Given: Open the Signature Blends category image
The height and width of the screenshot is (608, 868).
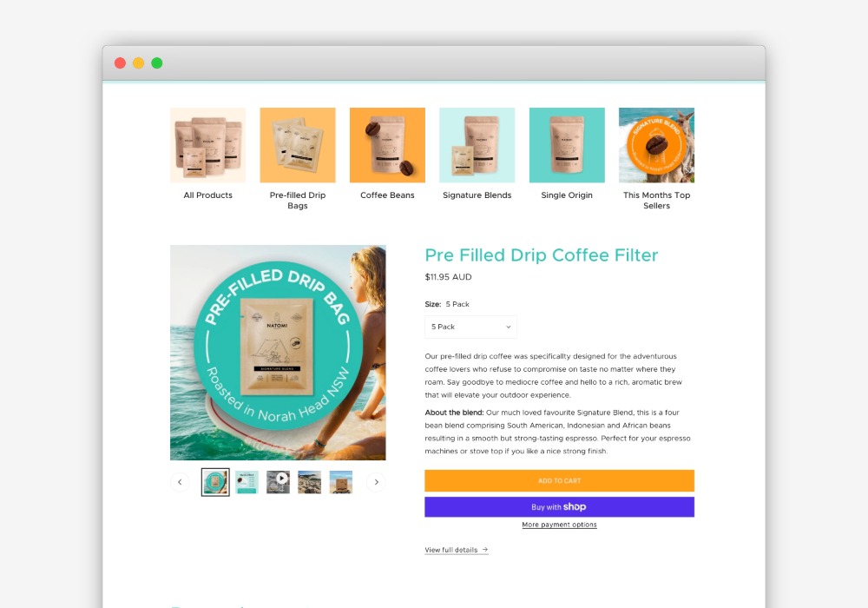Looking at the screenshot, I should 477,145.
